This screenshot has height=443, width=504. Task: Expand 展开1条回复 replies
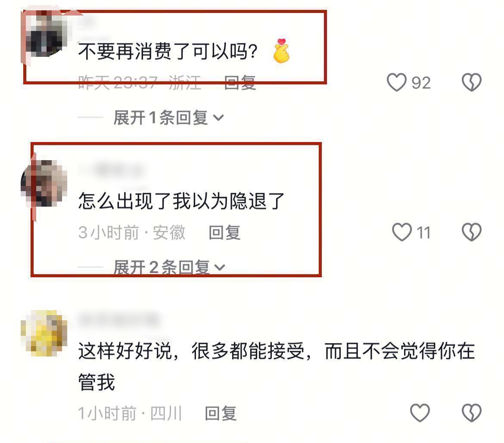[168, 118]
